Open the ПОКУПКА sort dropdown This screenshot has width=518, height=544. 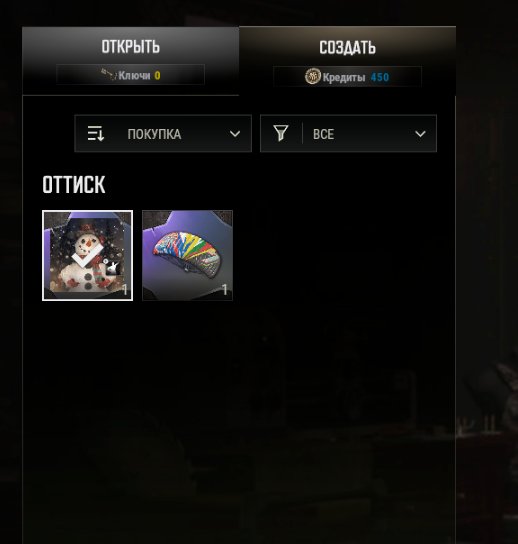tap(163, 134)
